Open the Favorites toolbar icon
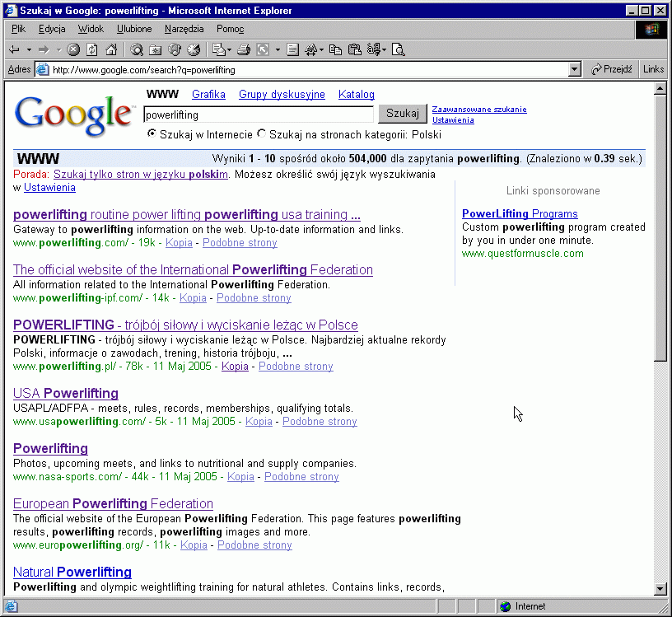This screenshot has height=617, width=672. point(155,49)
